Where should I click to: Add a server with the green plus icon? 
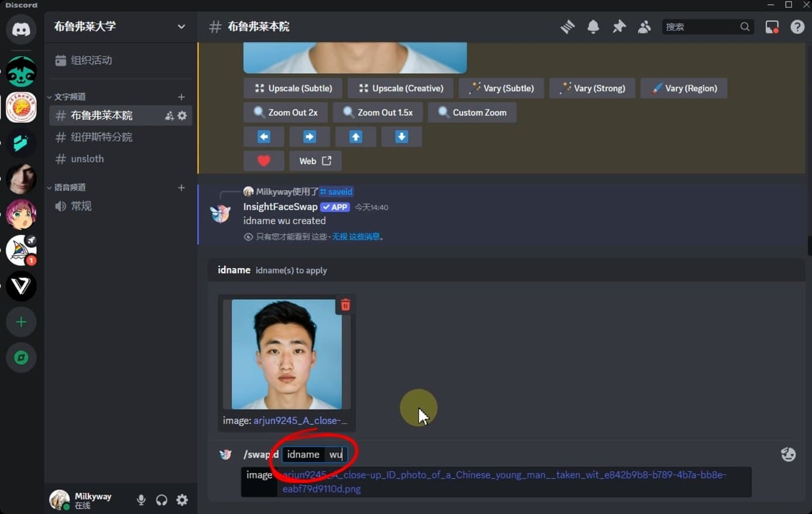[x=21, y=321]
